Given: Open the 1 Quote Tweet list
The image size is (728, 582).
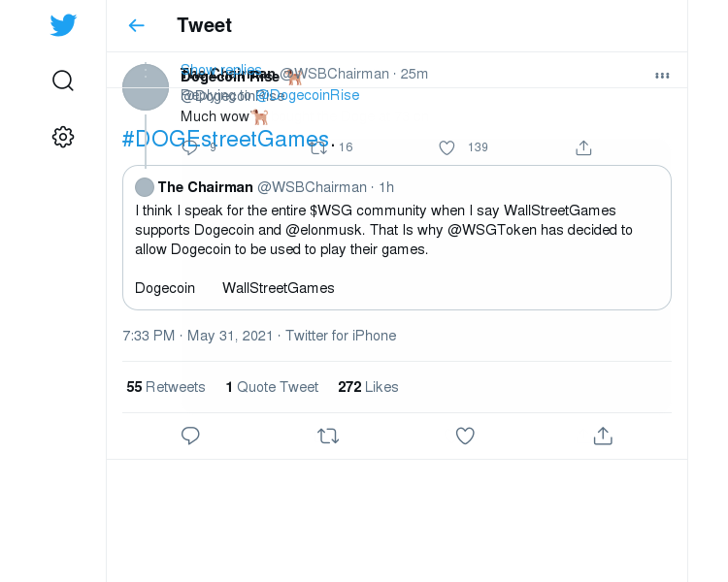Looking at the screenshot, I should (272, 387).
